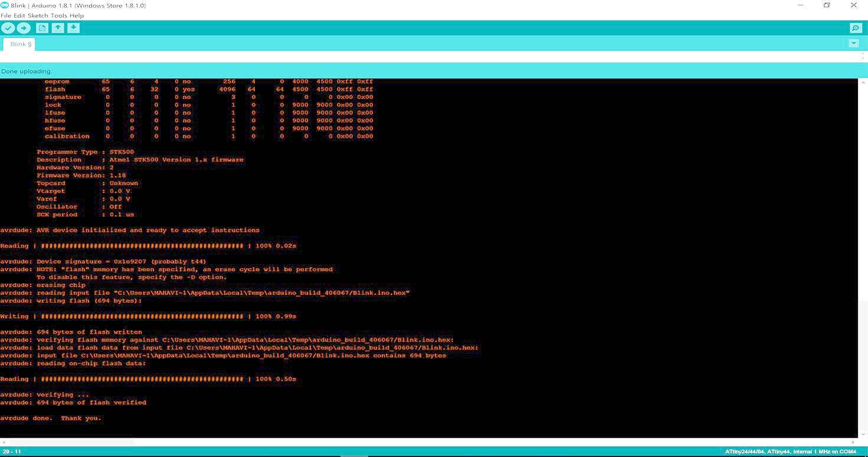
Task: Click the 'calibration' memory table row
Action: (209, 136)
